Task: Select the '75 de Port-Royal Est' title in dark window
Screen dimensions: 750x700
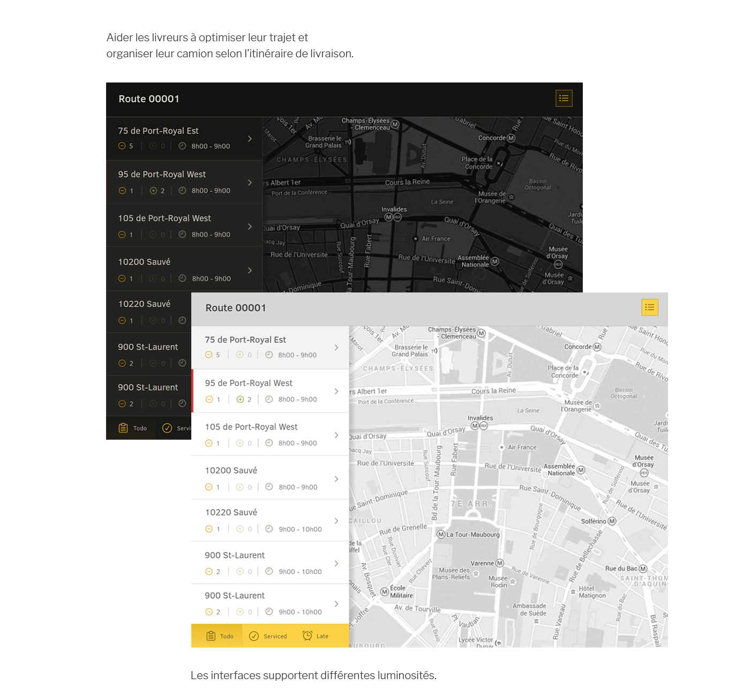Action: [158, 131]
